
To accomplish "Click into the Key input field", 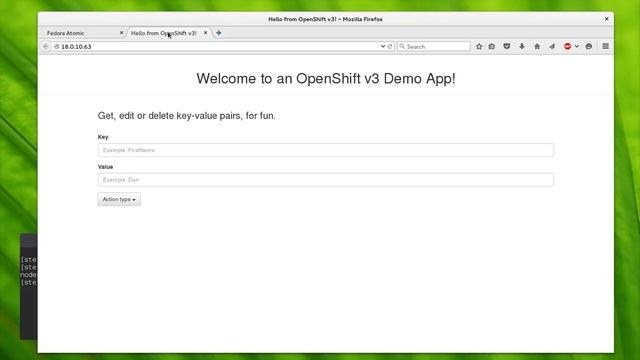I will coord(326,150).
